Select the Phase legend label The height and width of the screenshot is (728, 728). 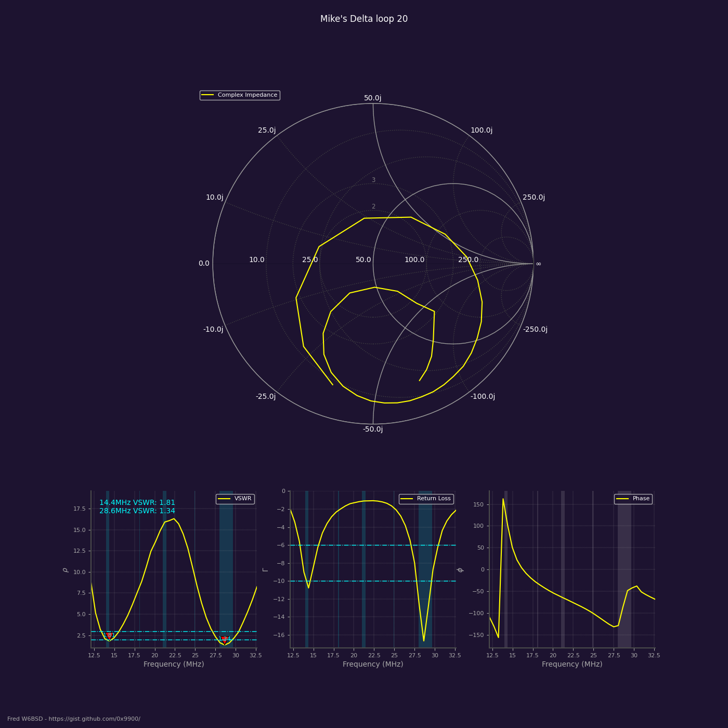click(x=641, y=499)
